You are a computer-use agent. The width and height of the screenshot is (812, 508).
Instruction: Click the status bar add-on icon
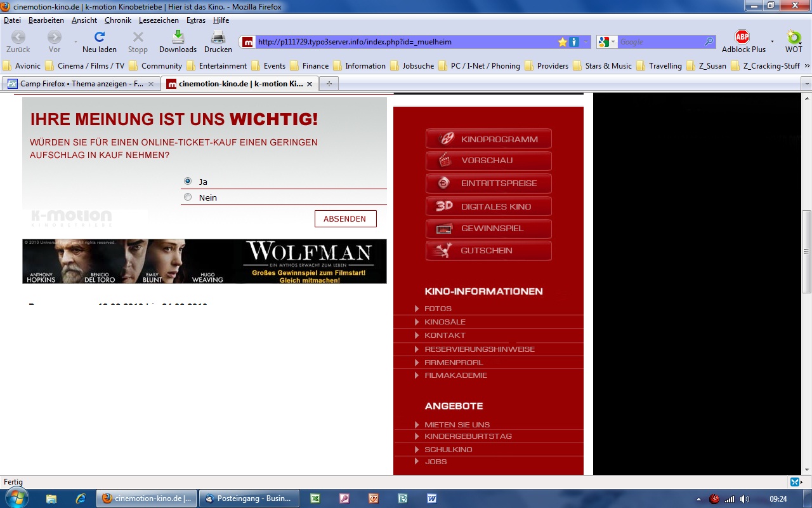(x=795, y=482)
